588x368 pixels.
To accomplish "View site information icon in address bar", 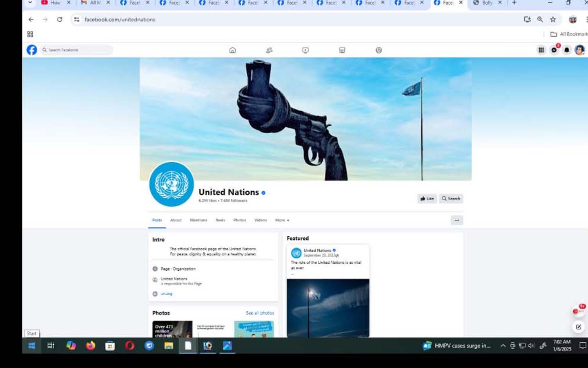I will 76,19.
